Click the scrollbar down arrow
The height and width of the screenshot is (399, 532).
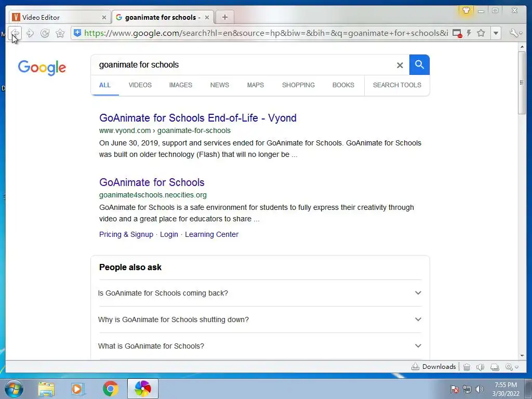click(x=522, y=355)
